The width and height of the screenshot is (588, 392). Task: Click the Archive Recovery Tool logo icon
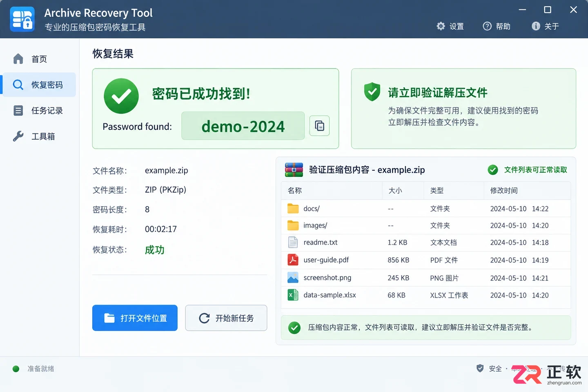coord(22,19)
